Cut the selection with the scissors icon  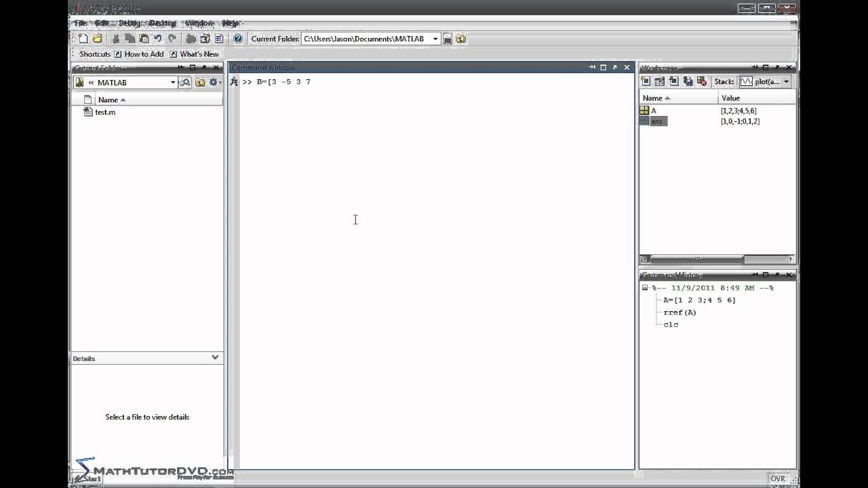pos(116,39)
